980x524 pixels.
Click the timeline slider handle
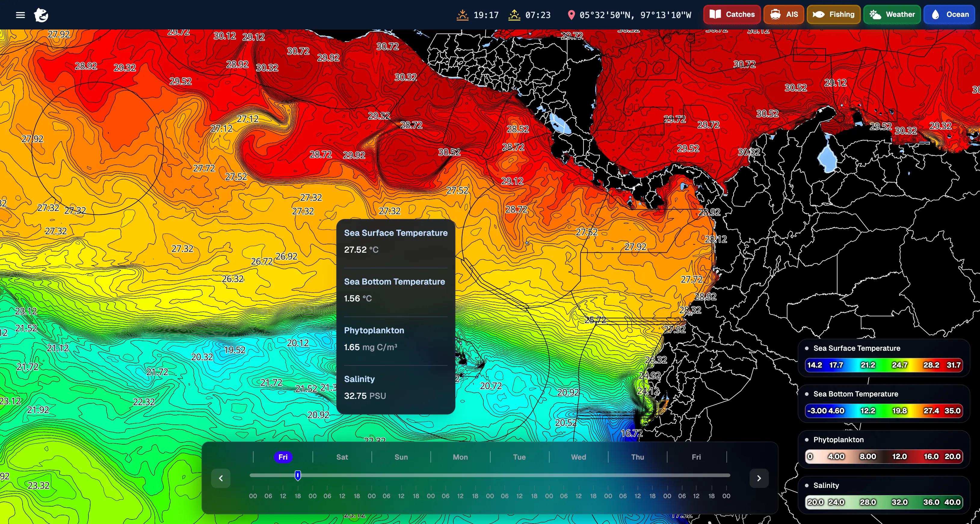(x=298, y=475)
